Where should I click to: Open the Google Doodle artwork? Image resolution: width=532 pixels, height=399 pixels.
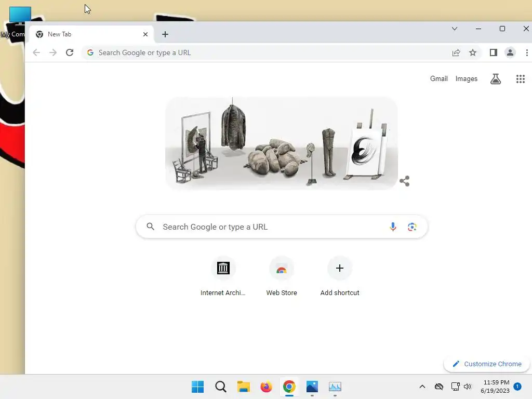pyautogui.click(x=281, y=143)
